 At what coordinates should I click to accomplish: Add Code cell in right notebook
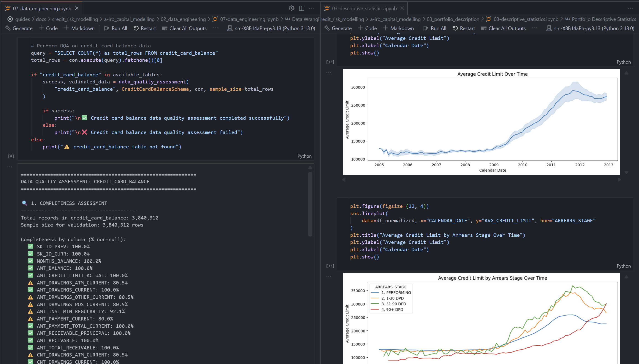point(367,28)
